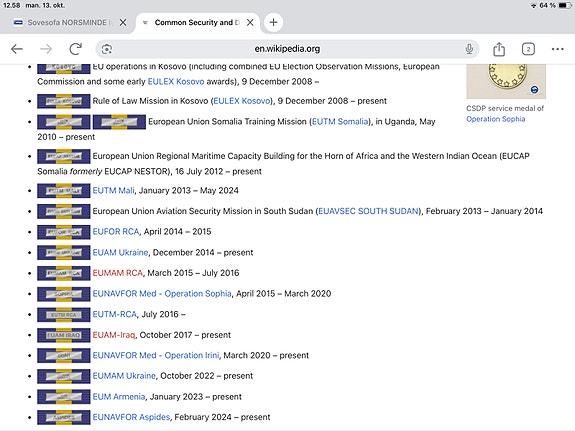Tap the lens search icon in address bar
575x431 pixels.
[x=107, y=49]
